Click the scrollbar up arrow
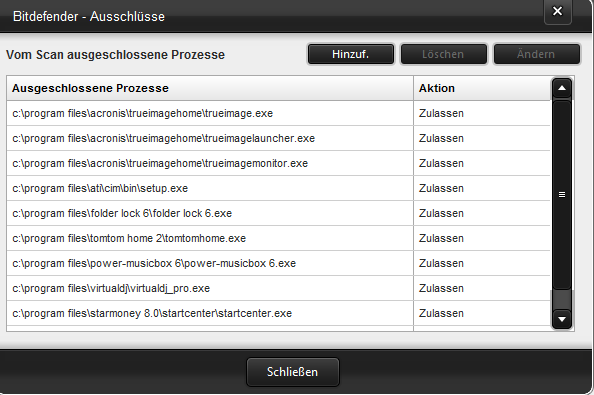The width and height of the screenshot is (594, 395). (562, 88)
